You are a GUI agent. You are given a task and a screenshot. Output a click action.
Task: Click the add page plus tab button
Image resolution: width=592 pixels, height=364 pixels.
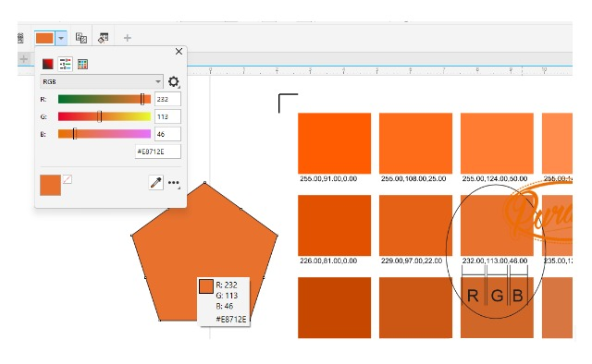coord(24,59)
